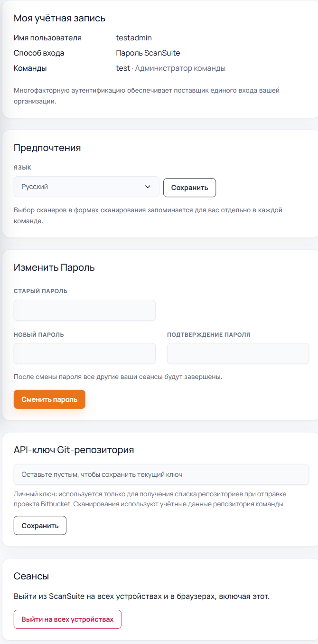Click the Язык label
The height and width of the screenshot is (644, 318).
click(x=22, y=168)
